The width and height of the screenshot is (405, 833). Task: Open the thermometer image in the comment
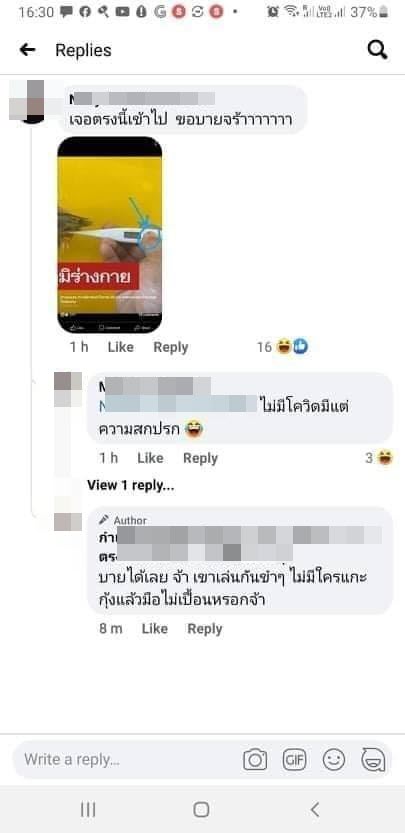[109, 235]
